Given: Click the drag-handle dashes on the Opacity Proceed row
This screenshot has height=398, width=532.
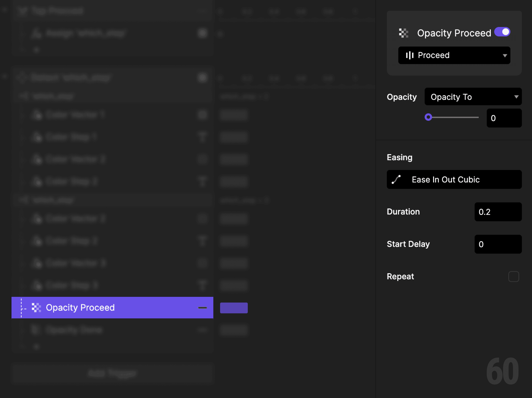Looking at the screenshot, I should [203, 308].
